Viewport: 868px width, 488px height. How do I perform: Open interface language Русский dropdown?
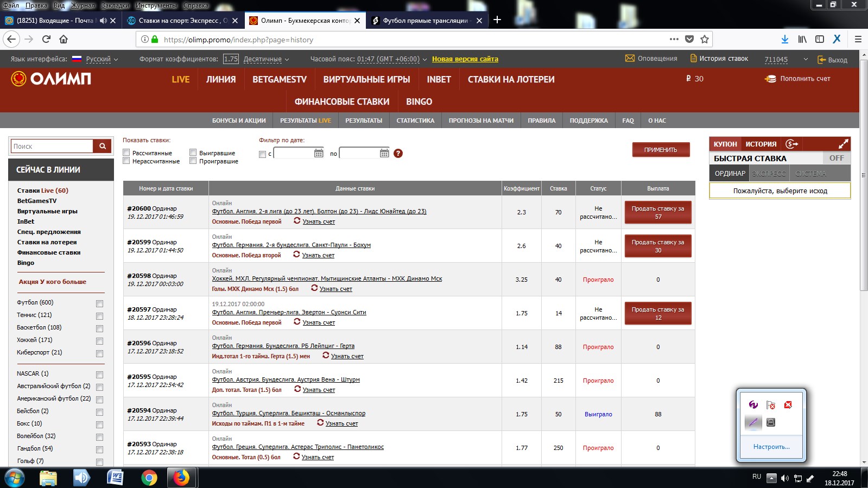point(102,59)
